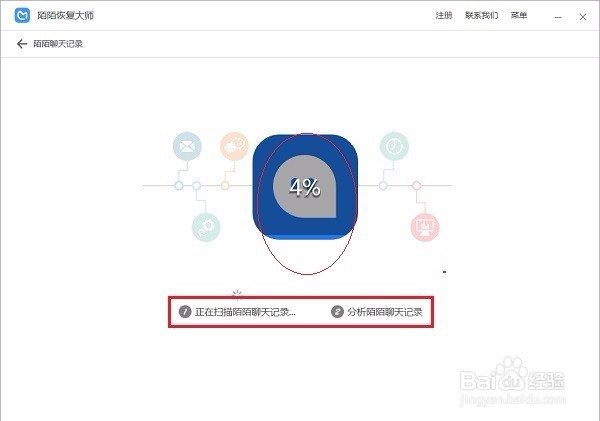Minimize the 陌陌恢复大师 window
Viewport: 600px width, 421px height.
[x=558, y=17]
